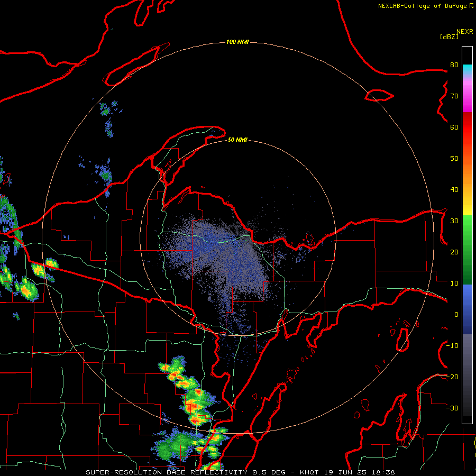Click the '0' value on the dBZ scale

(x=456, y=315)
